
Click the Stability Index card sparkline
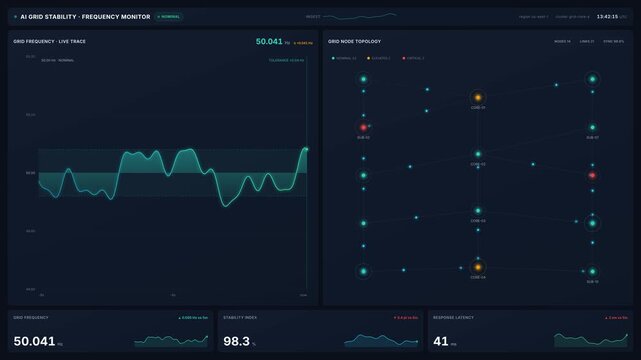tap(381, 341)
